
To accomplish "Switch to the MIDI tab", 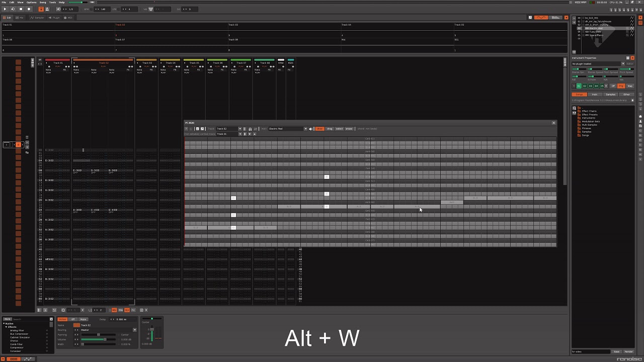I will [68, 18].
